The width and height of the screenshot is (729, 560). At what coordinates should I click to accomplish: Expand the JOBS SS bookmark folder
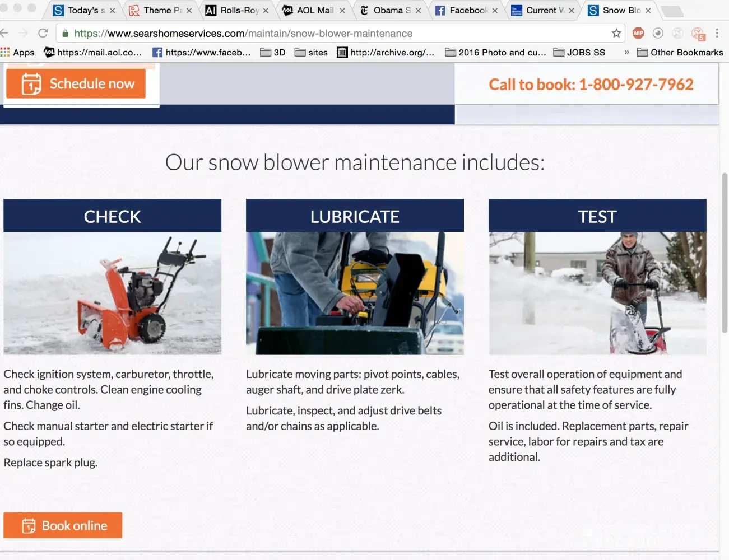[579, 52]
